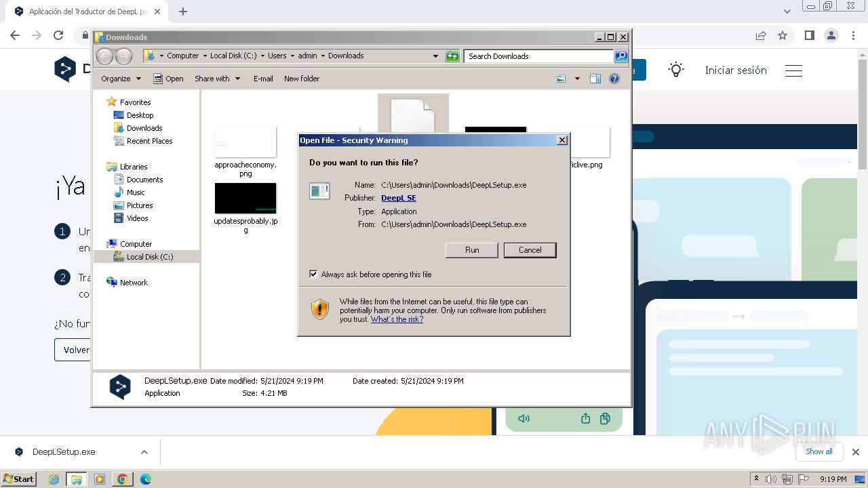Expand the DeepLSetup.exe download options chevron
This screenshot has height=488, width=868.
pyautogui.click(x=144, y=452)
